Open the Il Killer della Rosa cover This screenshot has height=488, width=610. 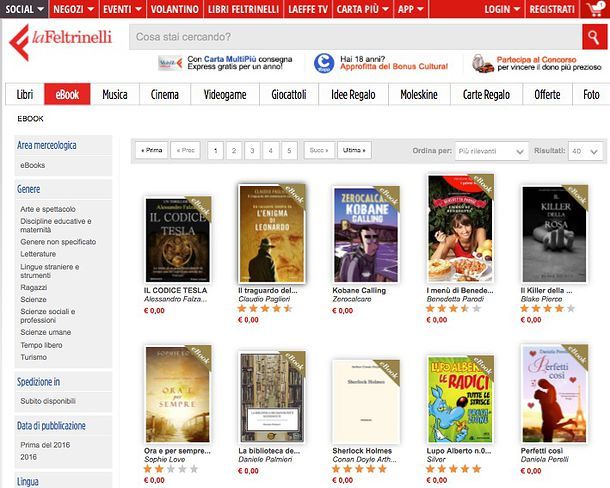tap(554, 234)
